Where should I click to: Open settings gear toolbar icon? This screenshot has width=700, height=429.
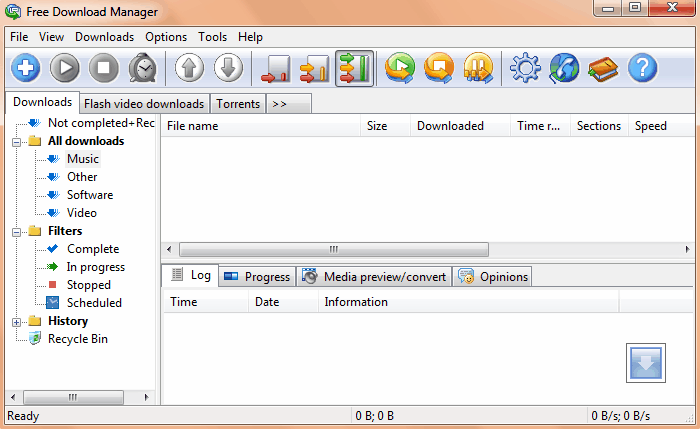click(525, 68)
